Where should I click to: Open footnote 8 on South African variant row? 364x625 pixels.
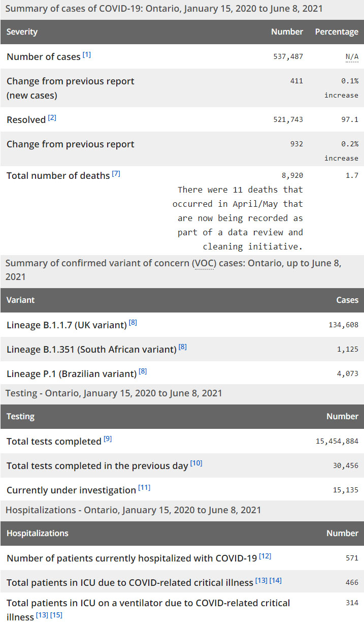[183, 347]
